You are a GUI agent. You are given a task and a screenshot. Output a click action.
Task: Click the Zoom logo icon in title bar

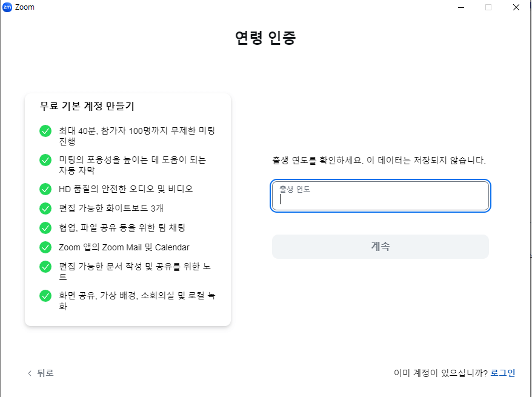pyautogui.click(x=7, y=7)
